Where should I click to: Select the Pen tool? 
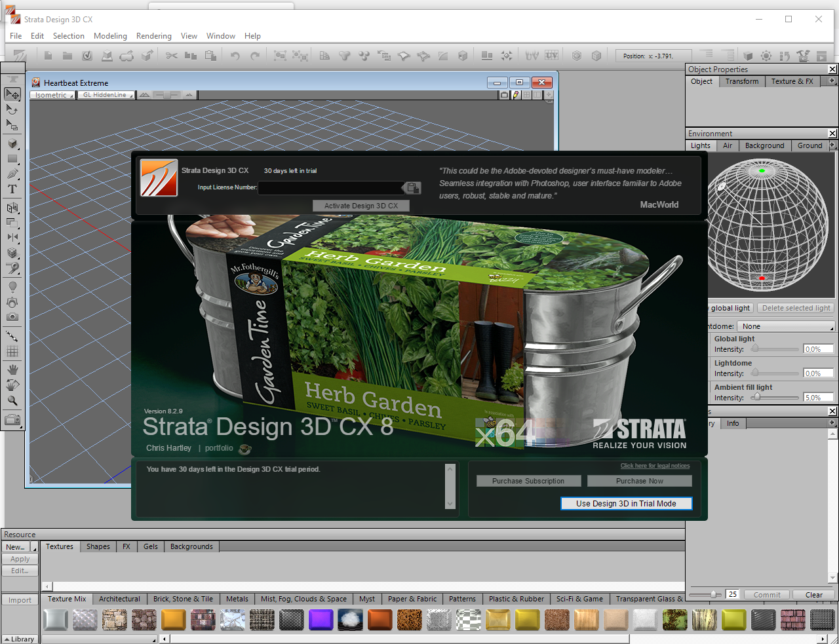point(12,174)
